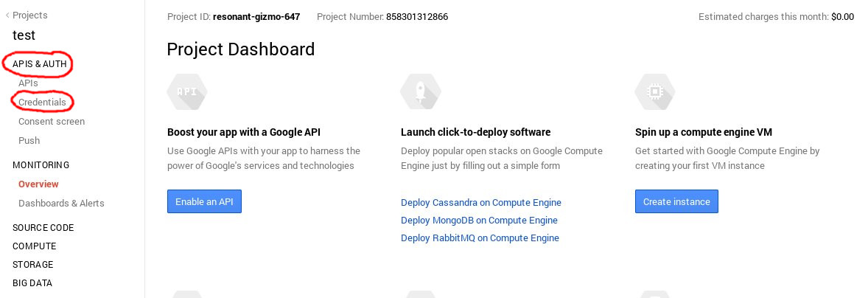This screenshot has width=868, height=298.
Task: Click the Create instance button
Action: pos(676,201)
